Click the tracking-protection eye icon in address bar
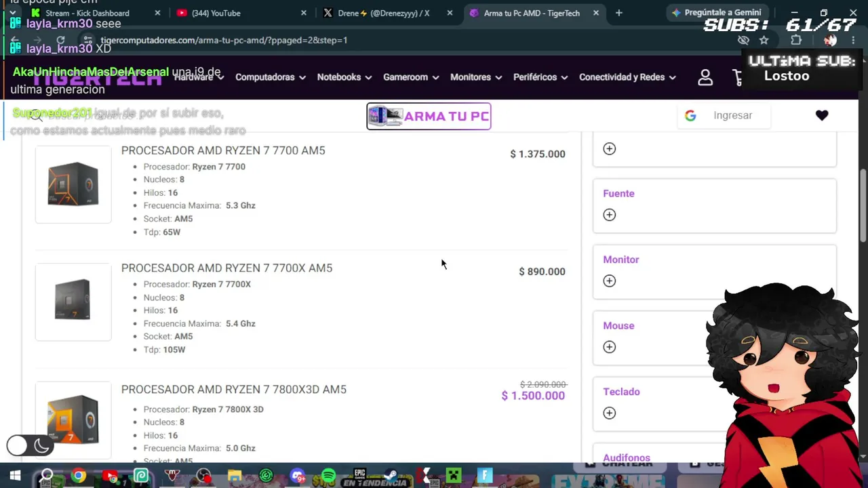This screenshot has width=868, height=488. [743, 40]
